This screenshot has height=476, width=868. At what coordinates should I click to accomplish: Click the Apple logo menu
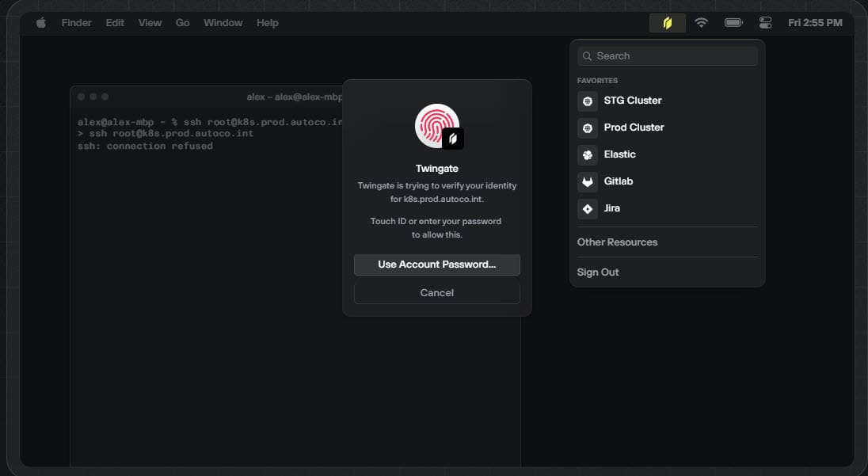[x=41, y=23]
